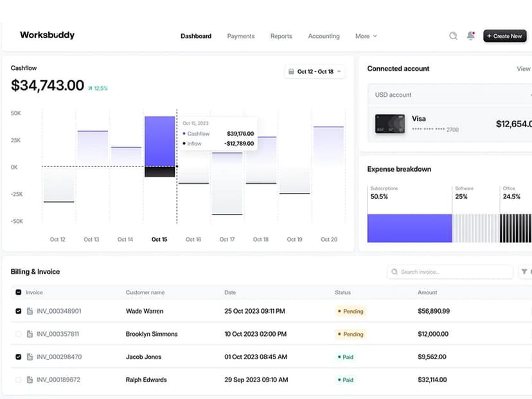532x399 pixels.
Task: Open the notifications bell icon
Action: click(470, 35)
